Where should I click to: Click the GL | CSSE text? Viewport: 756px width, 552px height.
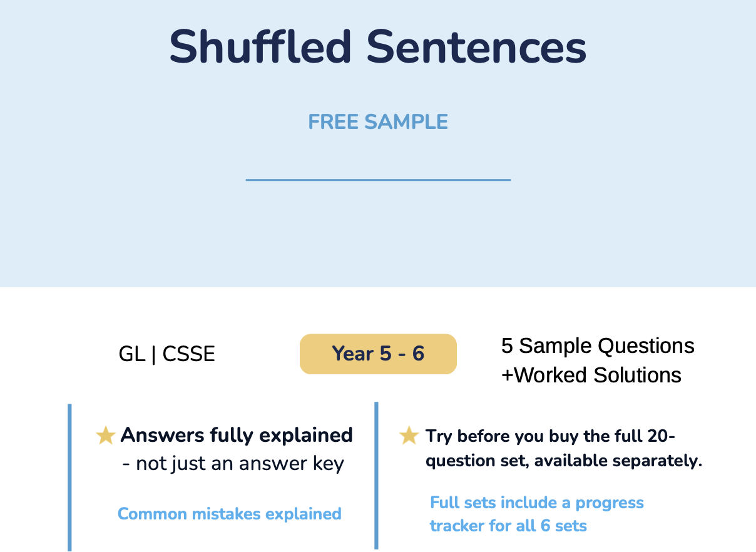coord(166,354)
